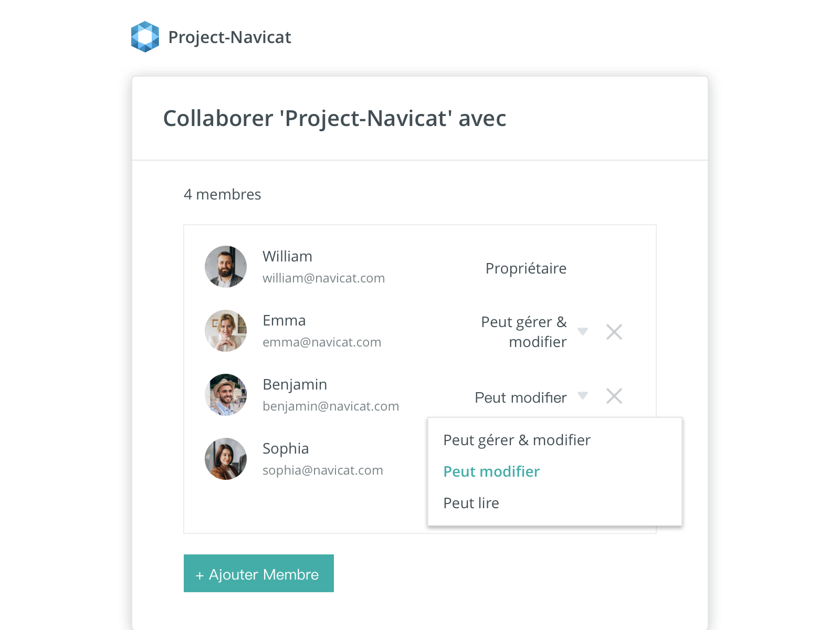Remove Benjamin using the X icon
The height and width of the screenshot is (630, 840).
click(614, 396)
